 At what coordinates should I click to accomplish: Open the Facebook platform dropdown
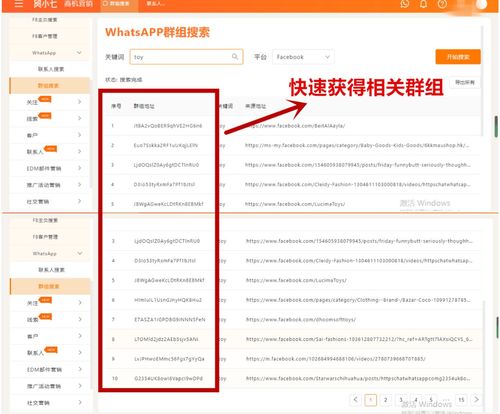click(x=303, y=57)
